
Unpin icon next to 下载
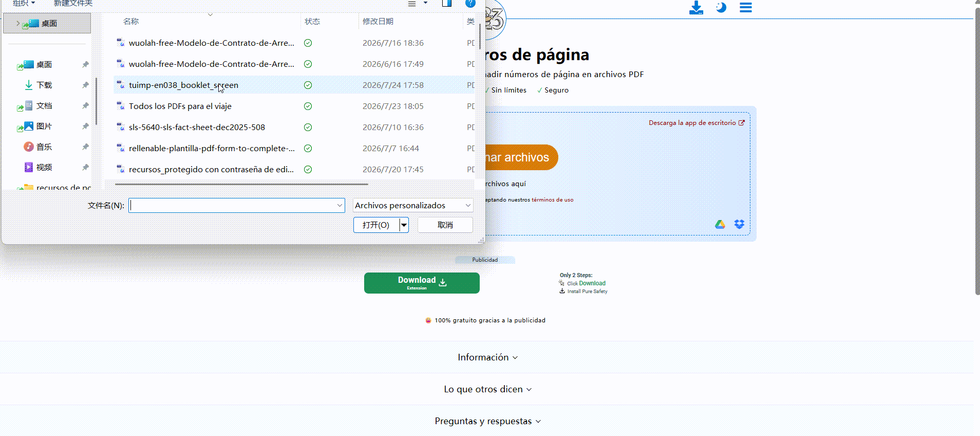[x=85, y=85]
